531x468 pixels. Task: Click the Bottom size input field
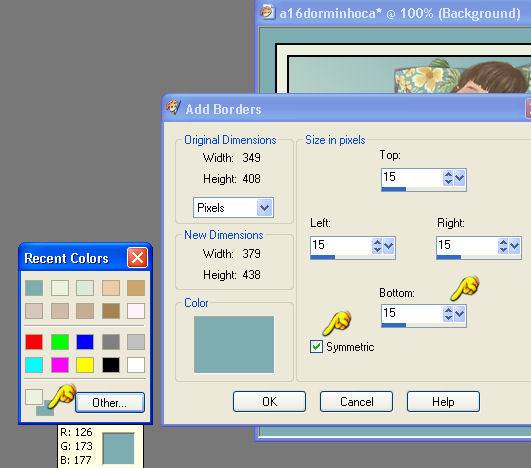pyautogui.click(x=412, y=313)
